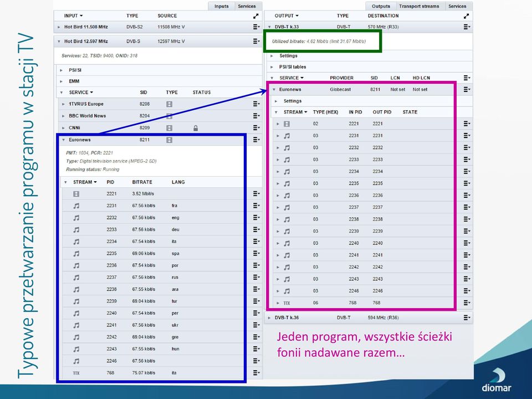This screenshot has height=399, width=532.
Task: Maximize the output panel with the expand arrows
Action: [x=467, y=16]
